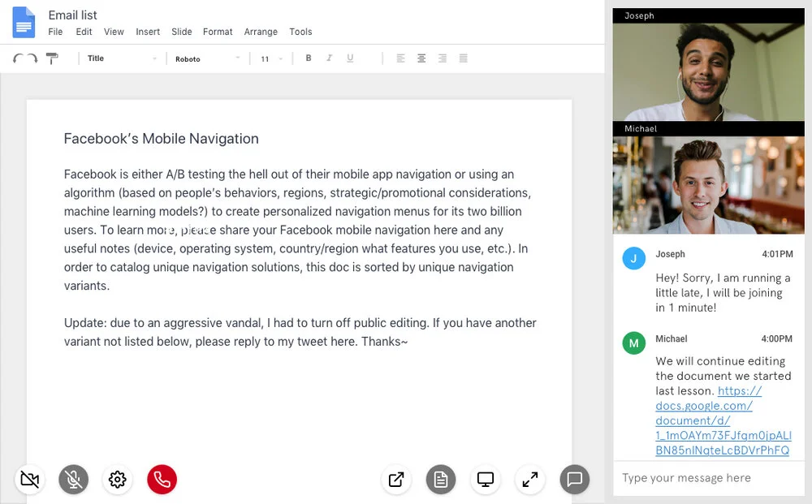Click the paragraph starting with Update
This screenshot has height=504, width=812.
point(300,332)
